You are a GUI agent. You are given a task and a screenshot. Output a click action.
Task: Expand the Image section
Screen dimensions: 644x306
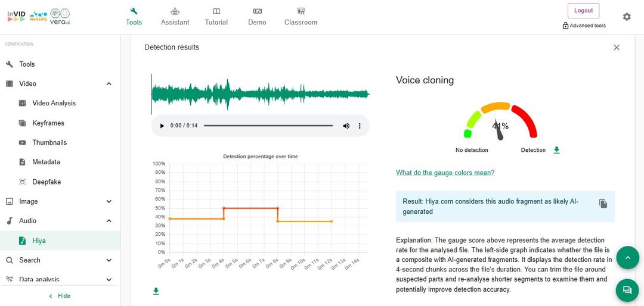click(x=109, y=202)
